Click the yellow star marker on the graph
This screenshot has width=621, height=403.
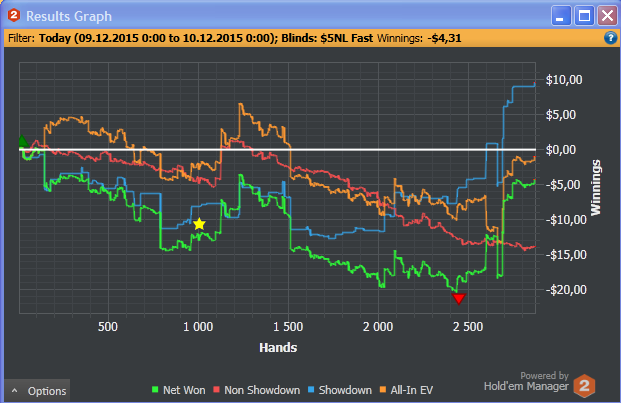[199, 224]
